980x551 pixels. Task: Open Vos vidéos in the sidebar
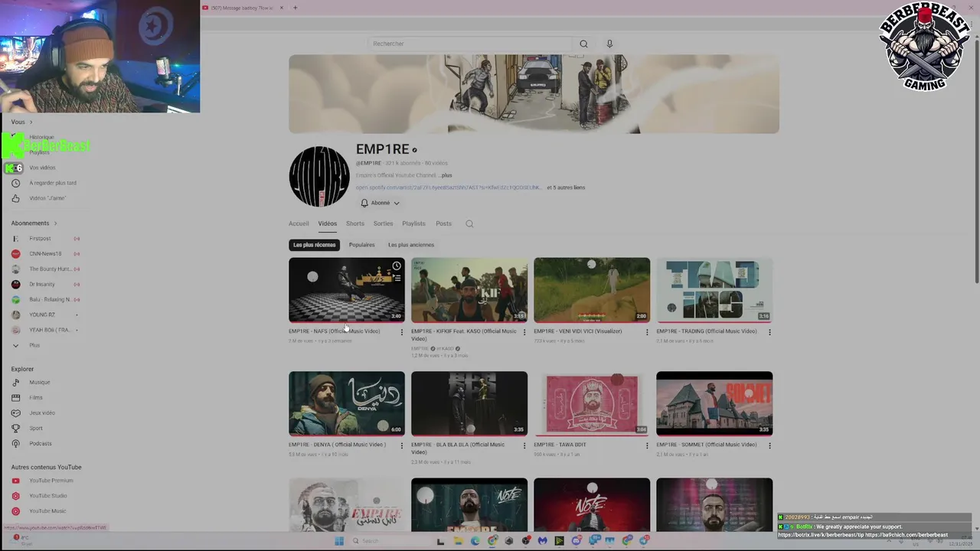pyautogui.click(x=42, y=168)
